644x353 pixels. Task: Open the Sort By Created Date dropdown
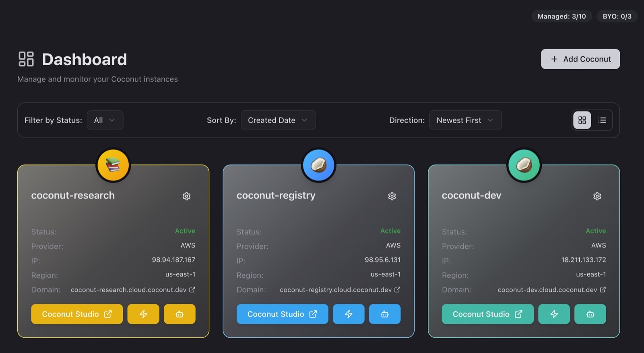tap(278, 120)
